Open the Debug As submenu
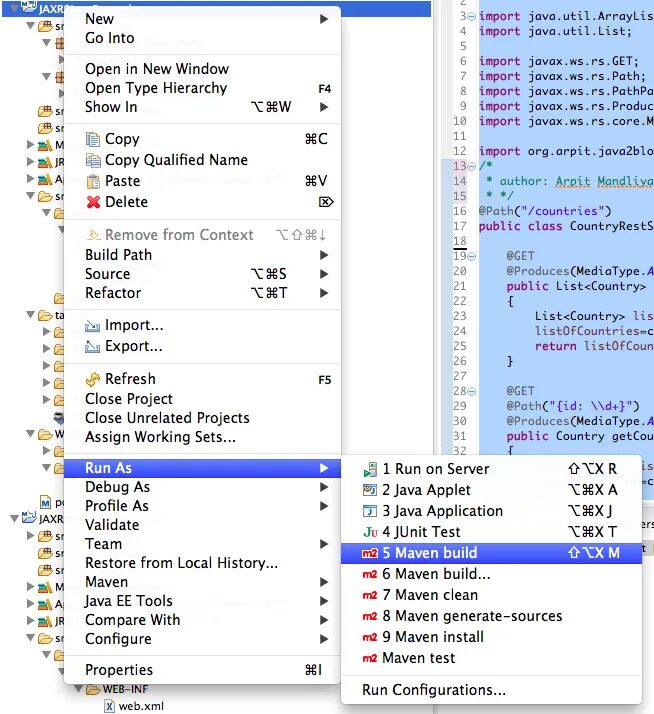 click(x=202, y=487)
